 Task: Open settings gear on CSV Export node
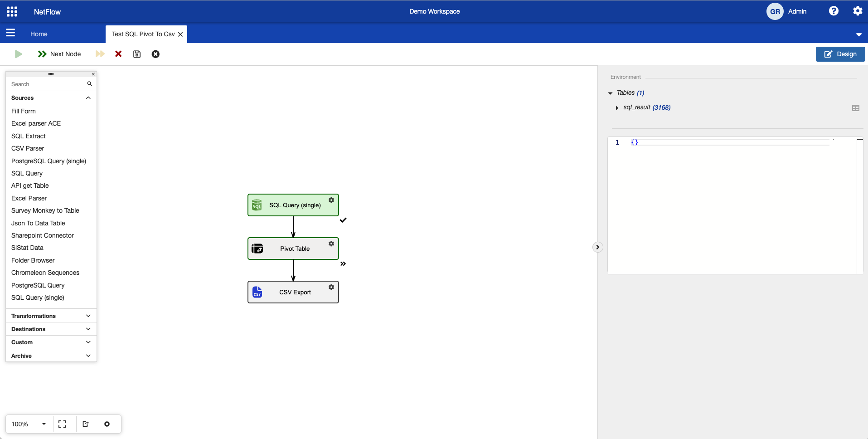click(x=331, y=287)
